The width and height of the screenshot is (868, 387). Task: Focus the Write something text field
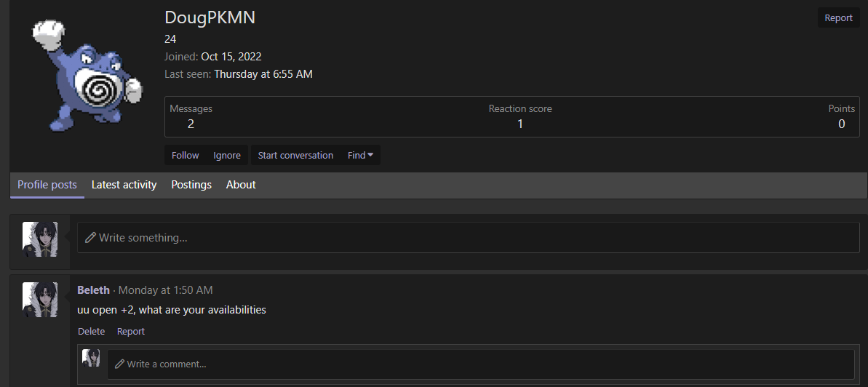469,238
